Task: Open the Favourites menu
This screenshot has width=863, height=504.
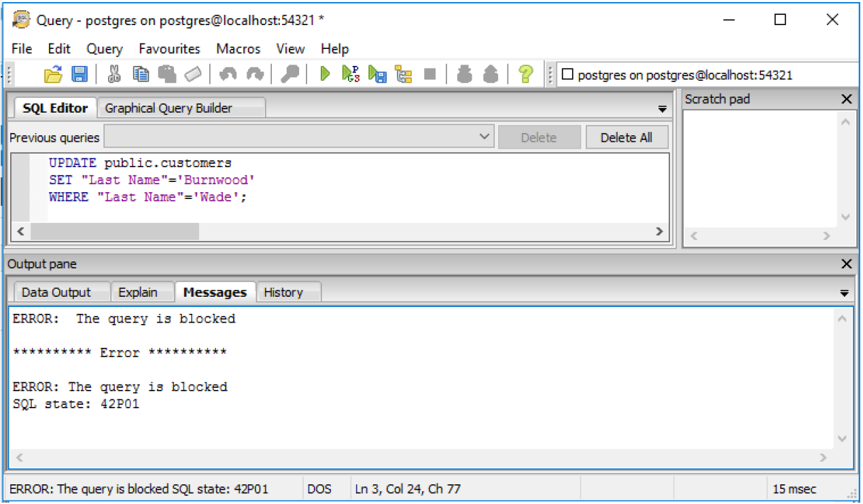Action: pyautogui.click(x=169, y=49)
